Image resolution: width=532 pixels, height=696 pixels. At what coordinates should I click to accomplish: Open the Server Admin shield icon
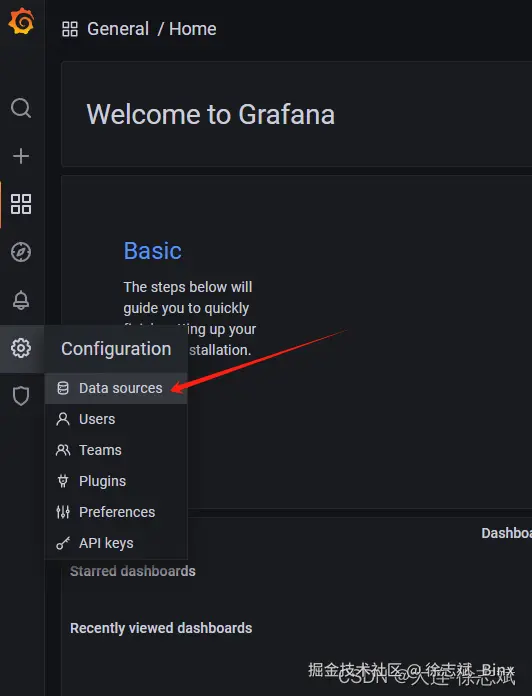pyautogui.click(x=21, y=396)
